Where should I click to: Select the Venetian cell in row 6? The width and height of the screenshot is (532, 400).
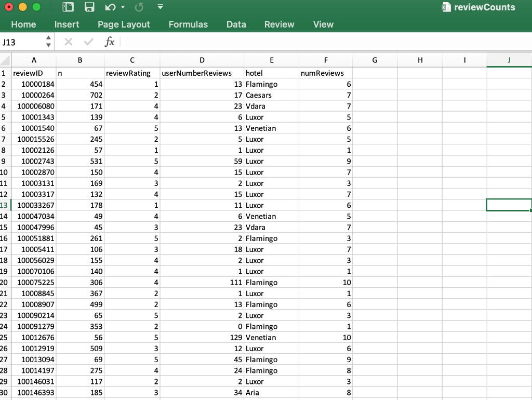tap(271, 128)
